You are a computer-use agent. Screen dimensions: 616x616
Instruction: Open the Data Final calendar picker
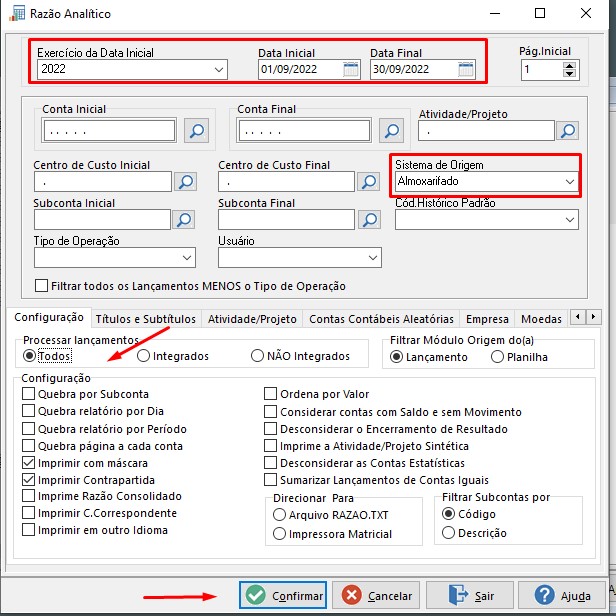pos(466,70)
